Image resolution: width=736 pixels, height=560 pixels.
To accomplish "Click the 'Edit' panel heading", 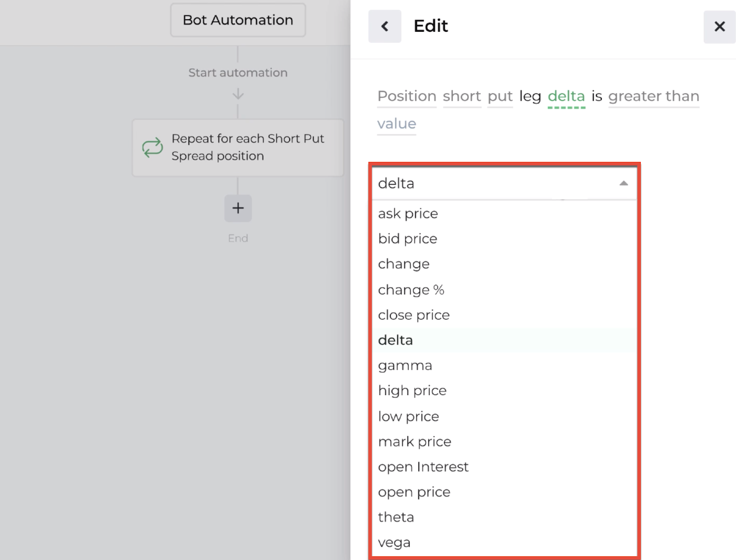I will tap(431, 26).
